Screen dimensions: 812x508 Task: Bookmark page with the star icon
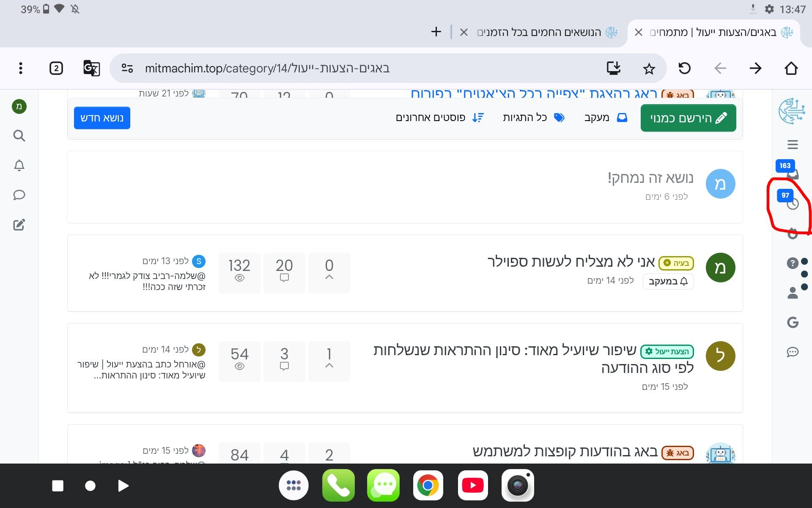648,69
